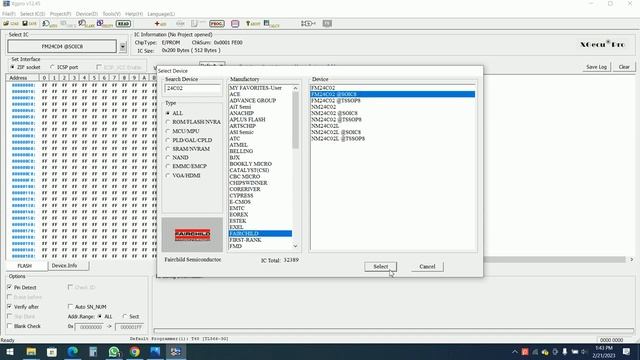Open the File menu

[x=9, y=14]
